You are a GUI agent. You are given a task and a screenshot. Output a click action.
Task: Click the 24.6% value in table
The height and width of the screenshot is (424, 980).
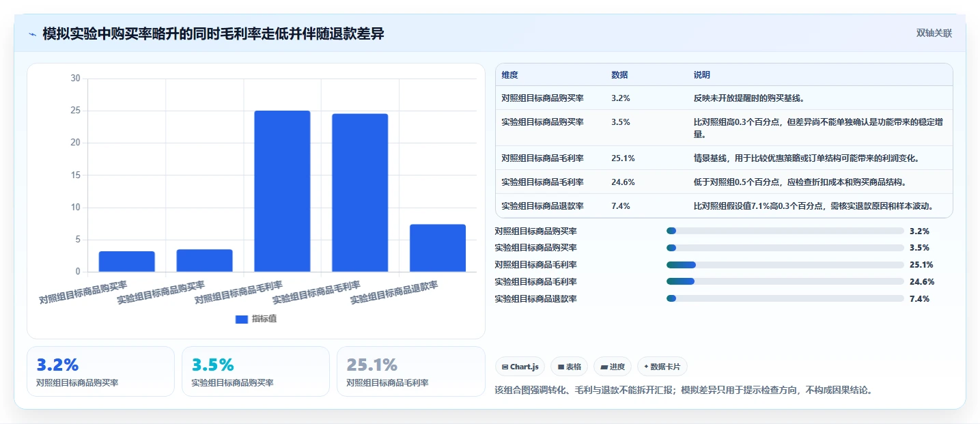[x=624, y=182]
